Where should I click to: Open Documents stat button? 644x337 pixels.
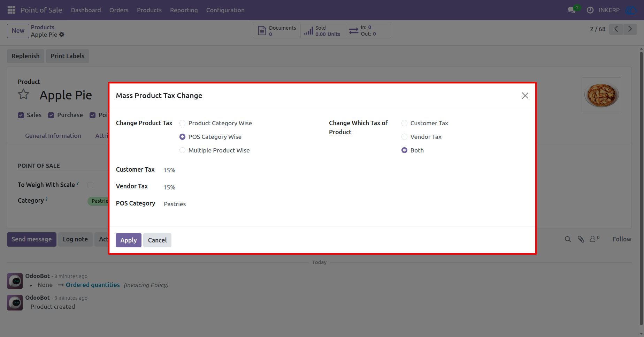pyautogui.click(x=277, y=31)
